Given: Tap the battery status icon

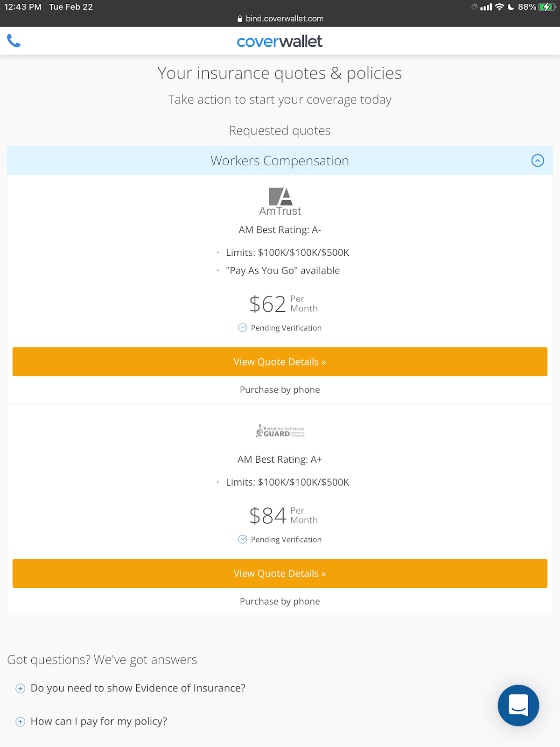Looking at the screenshot, I should pos(546,7).
